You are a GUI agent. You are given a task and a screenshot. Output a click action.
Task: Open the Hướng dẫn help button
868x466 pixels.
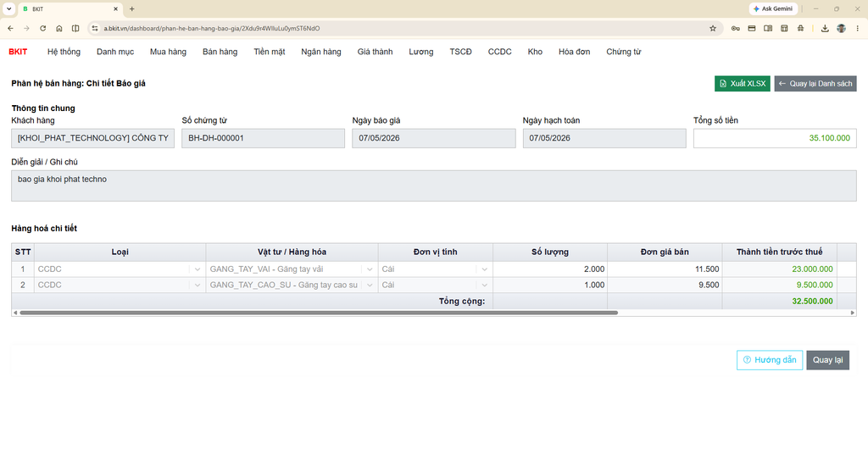point(770,360)
